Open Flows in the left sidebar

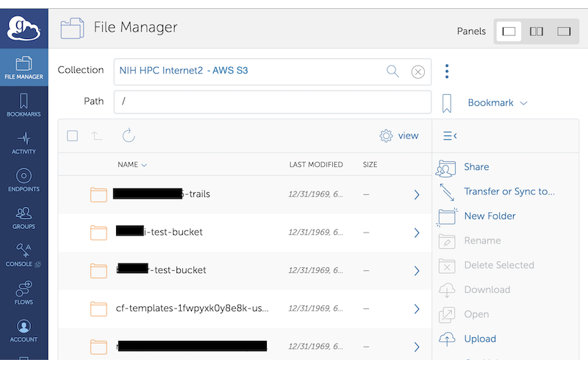pyautogui.click(x=24, y=292)
